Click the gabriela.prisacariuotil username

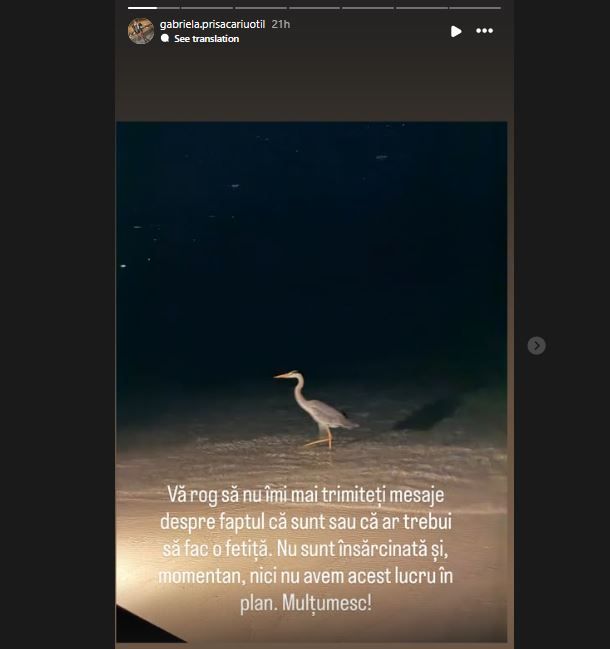click(212, 24)
